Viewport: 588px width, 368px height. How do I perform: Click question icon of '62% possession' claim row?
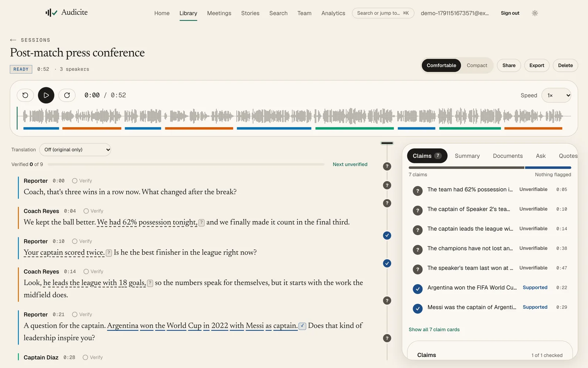tap(417, 191)
